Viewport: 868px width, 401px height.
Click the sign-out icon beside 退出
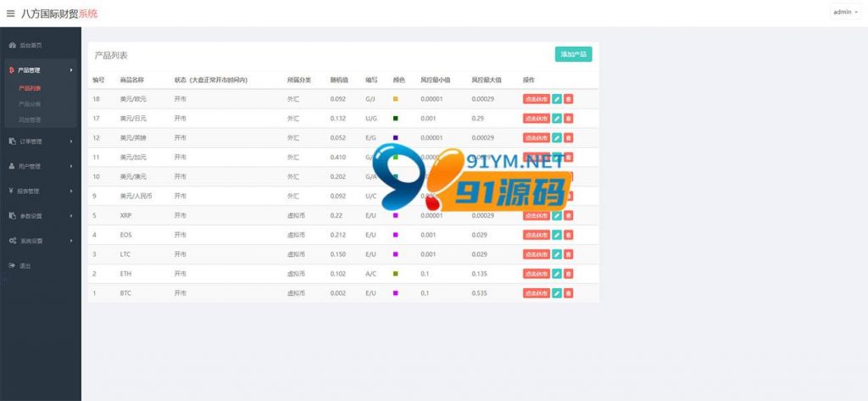point(12,266)
